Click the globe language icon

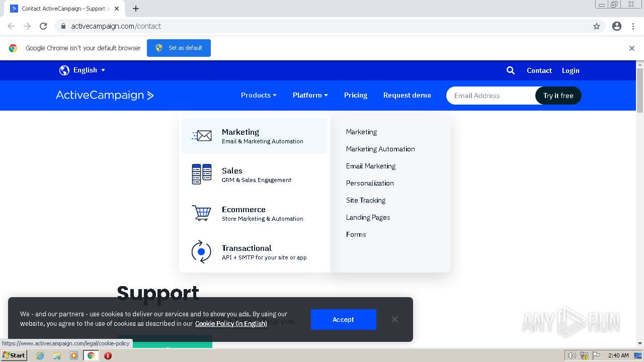[x=64, y=70]
